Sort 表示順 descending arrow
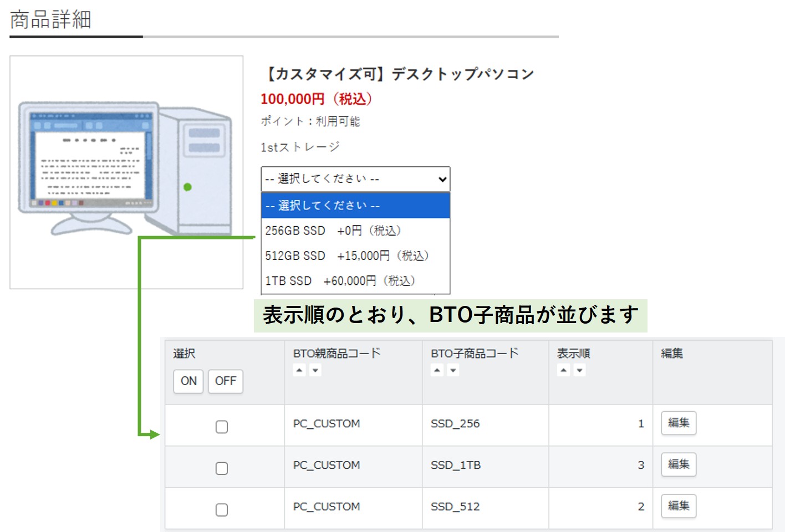 click(x=579, y=370)
